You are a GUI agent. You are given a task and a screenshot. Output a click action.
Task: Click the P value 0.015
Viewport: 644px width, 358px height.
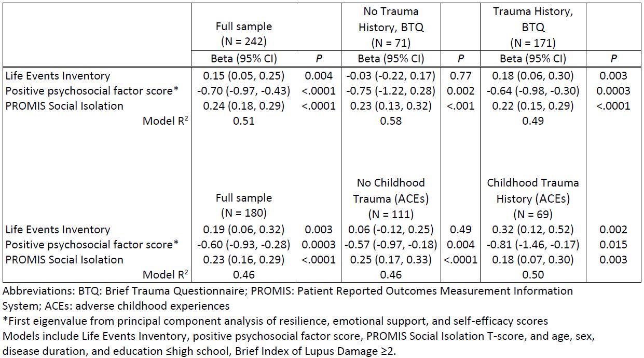tap(613, 245)
